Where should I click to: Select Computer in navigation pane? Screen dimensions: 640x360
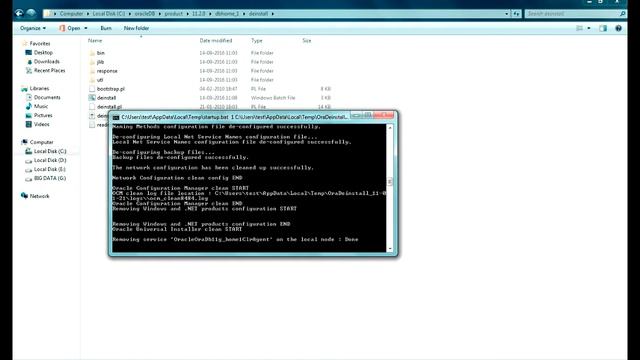pyautogui.click(x=41, y=142)
